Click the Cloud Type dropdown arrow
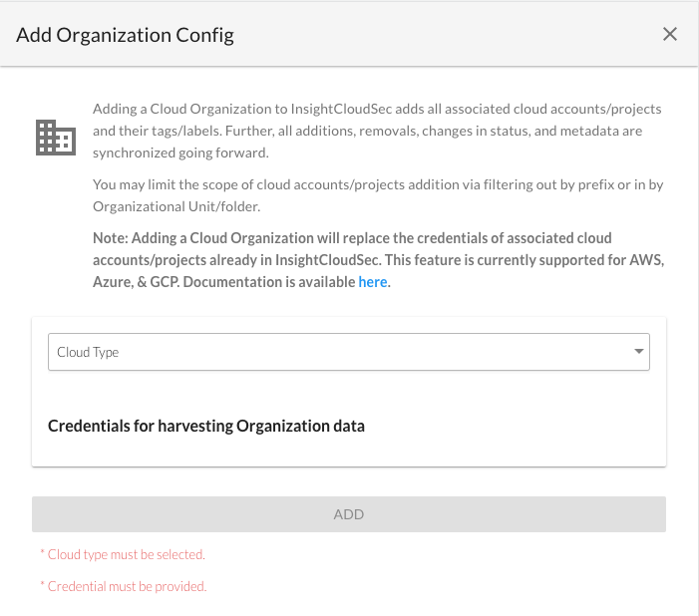 (639, 351)
